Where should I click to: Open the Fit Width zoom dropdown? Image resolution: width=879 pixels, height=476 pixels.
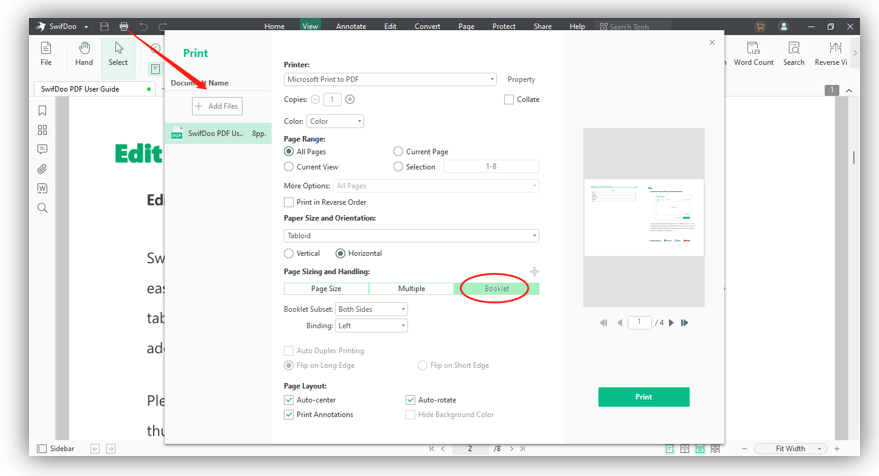(x=790, y=449)
